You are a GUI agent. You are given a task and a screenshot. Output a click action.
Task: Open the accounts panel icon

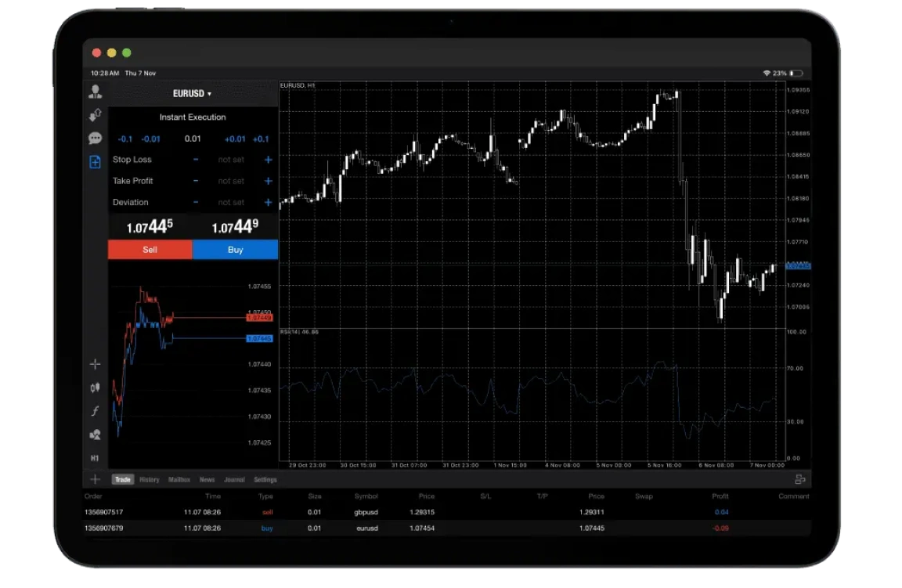coord(95,91)
